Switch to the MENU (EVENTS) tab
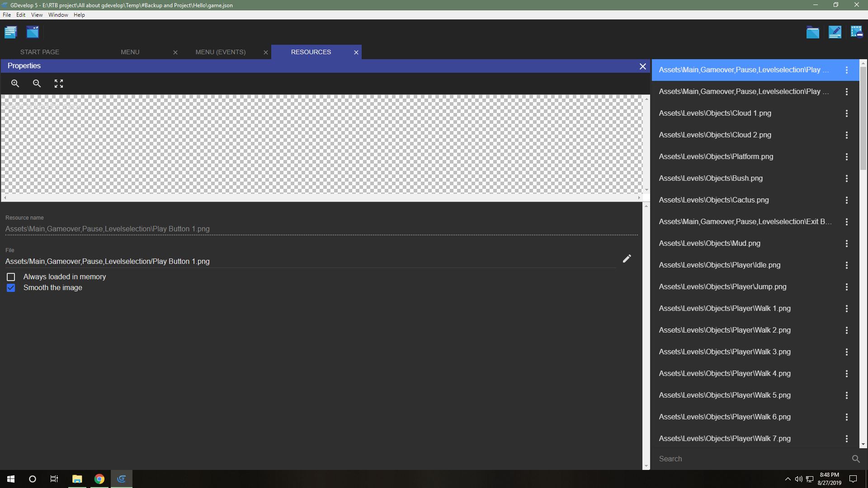This screenshot has width=868, height=488. [x=221, y=52]
